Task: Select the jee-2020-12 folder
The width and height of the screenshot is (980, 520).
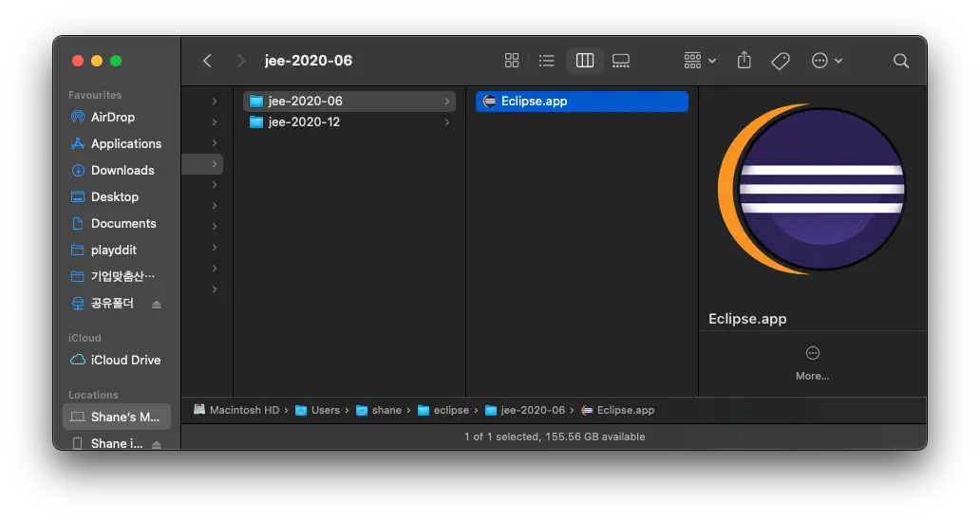Action: click(x=349, y=121)
